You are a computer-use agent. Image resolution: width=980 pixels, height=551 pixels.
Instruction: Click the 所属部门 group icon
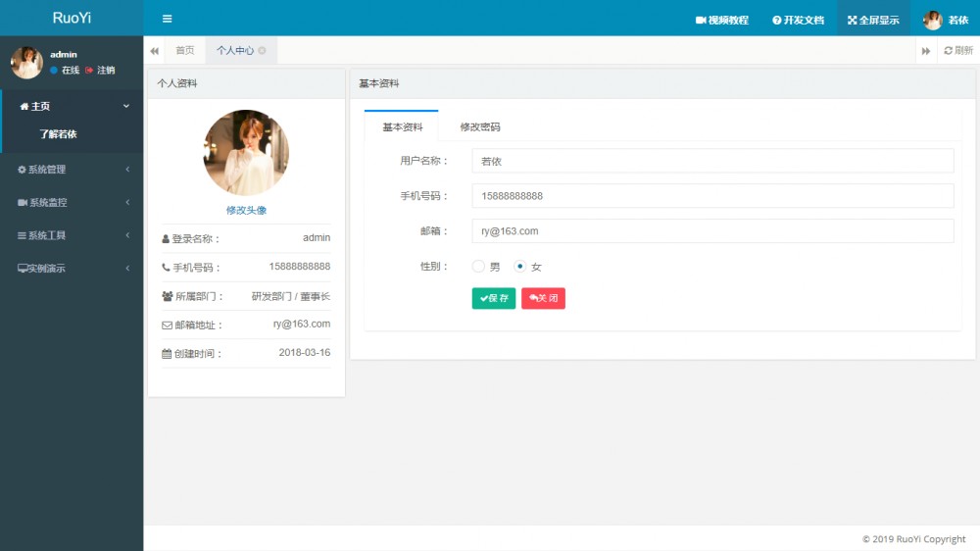167,296
